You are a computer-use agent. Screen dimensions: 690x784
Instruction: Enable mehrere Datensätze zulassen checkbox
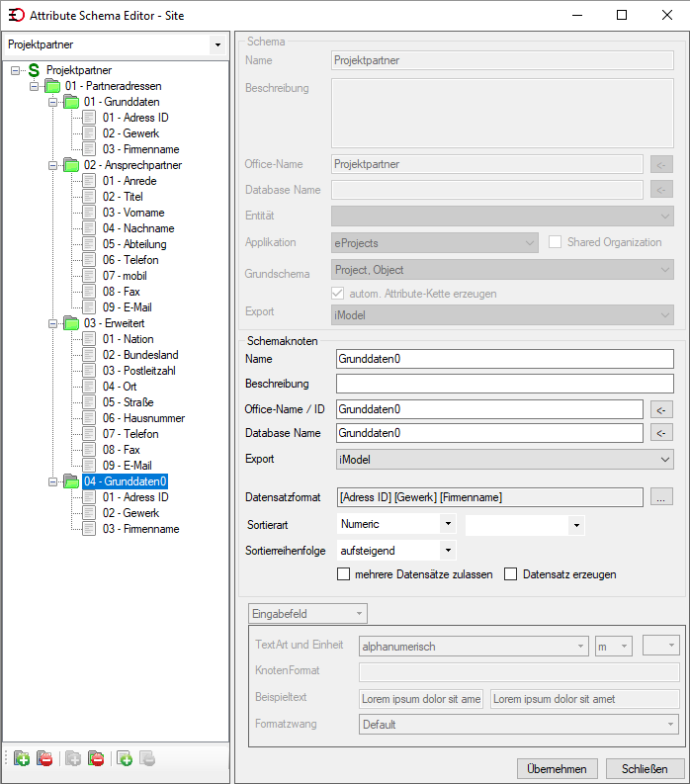pyautogui.click(x=343, y=574)
